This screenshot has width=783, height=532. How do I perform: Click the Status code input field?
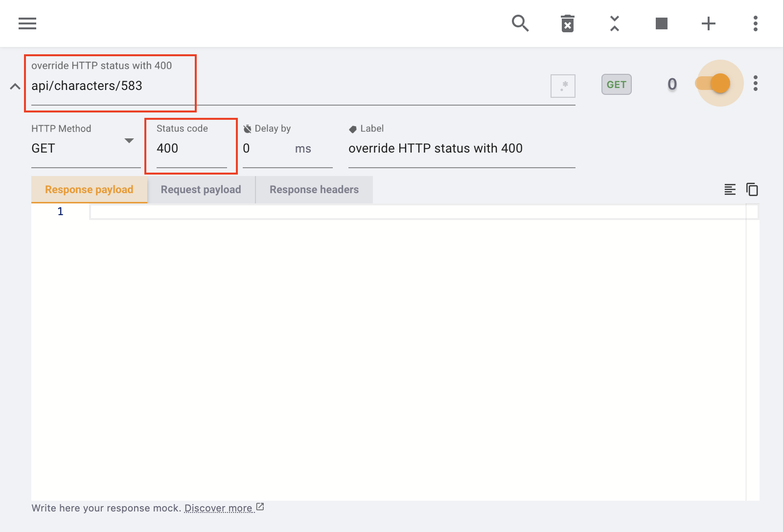coord(191,148)
